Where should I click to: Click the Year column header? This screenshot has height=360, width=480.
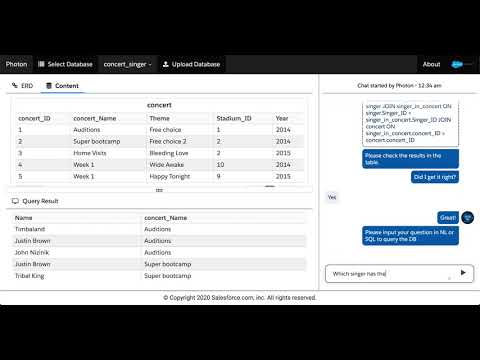click(282, 118)
